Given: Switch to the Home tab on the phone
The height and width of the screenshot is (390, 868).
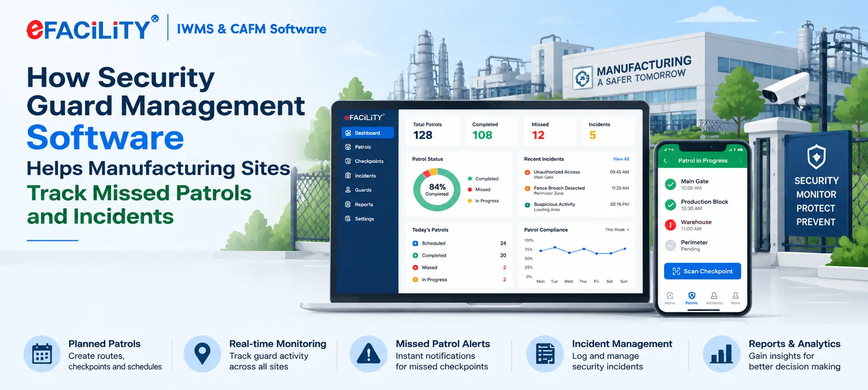Looking at the screenshot, I should point(670,298).
